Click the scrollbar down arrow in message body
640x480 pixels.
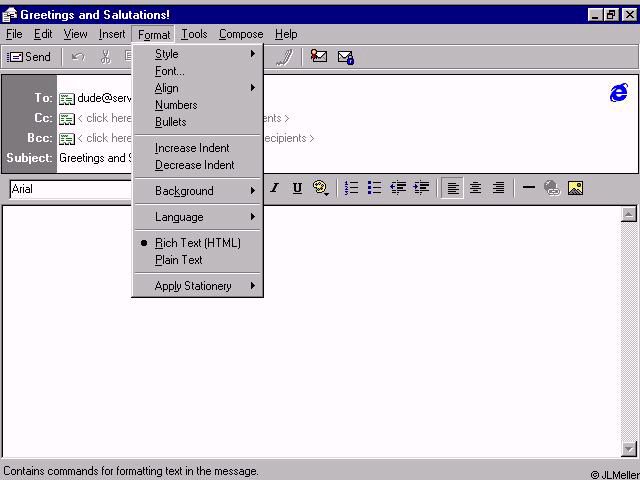(x=629, y=449)
